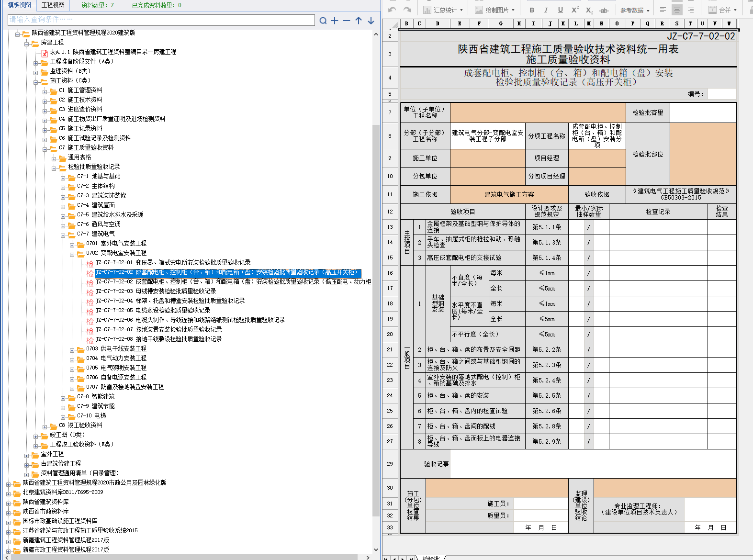
Task: Select the 古建筑修建工程 folder
Action: pyautogui.click(x=61, y=463)
